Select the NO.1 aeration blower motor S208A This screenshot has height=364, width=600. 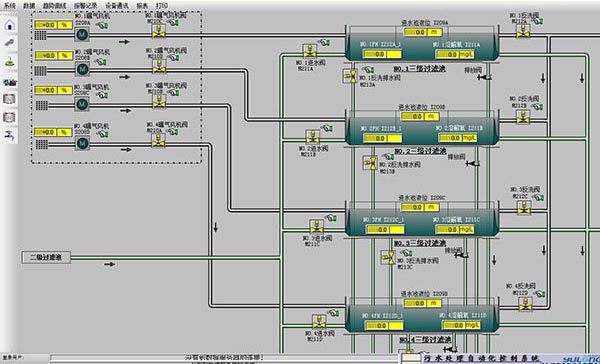tap(82, 35)
